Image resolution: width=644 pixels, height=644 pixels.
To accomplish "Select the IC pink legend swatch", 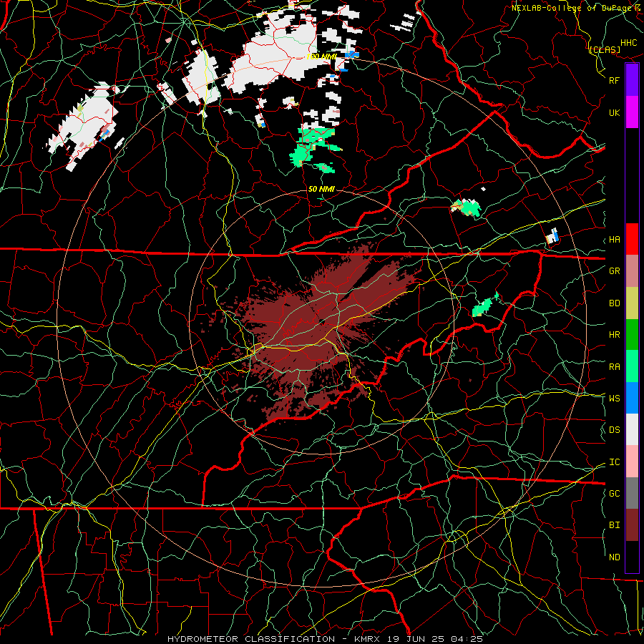I will 632,462.
